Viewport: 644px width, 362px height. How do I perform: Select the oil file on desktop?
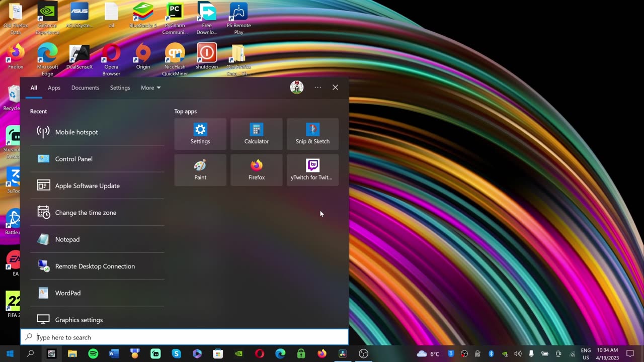click(111, 16)
